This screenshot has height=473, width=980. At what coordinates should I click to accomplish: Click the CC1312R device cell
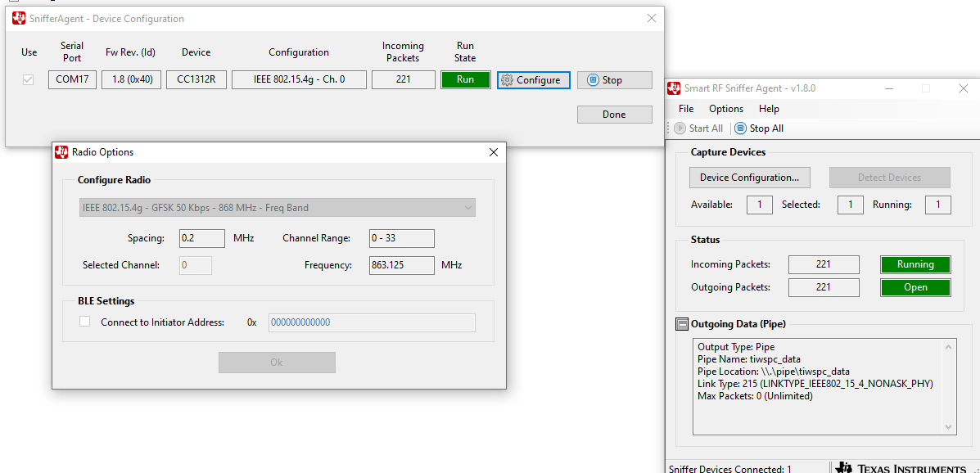point(196,80)
